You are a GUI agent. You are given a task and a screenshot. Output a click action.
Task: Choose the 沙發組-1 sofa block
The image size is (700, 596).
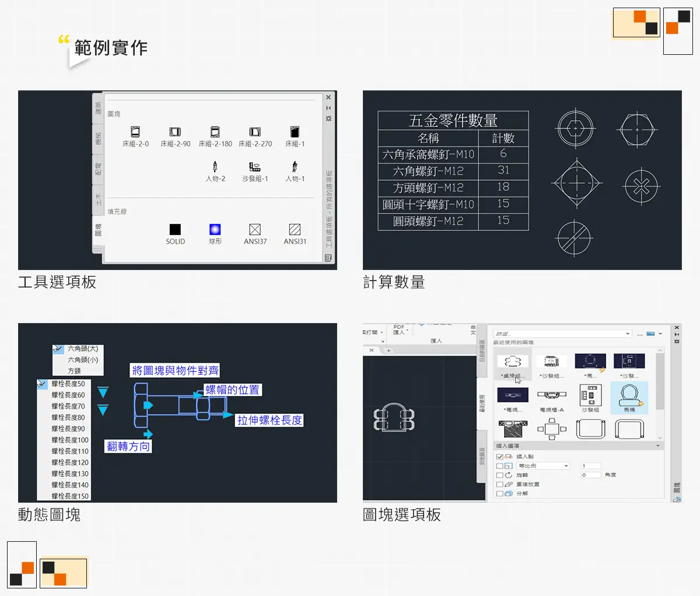(254, 167)
